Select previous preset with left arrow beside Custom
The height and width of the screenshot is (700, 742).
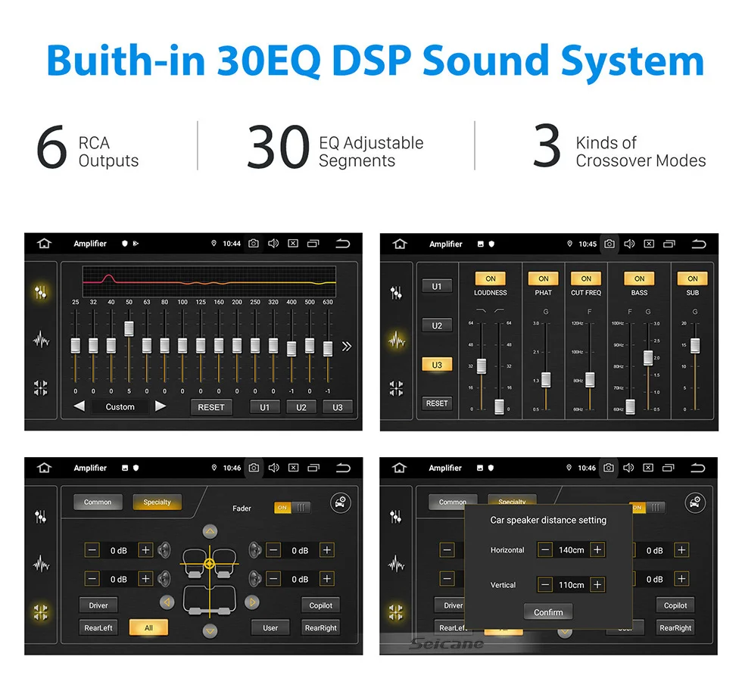click(x=79, y=406)
